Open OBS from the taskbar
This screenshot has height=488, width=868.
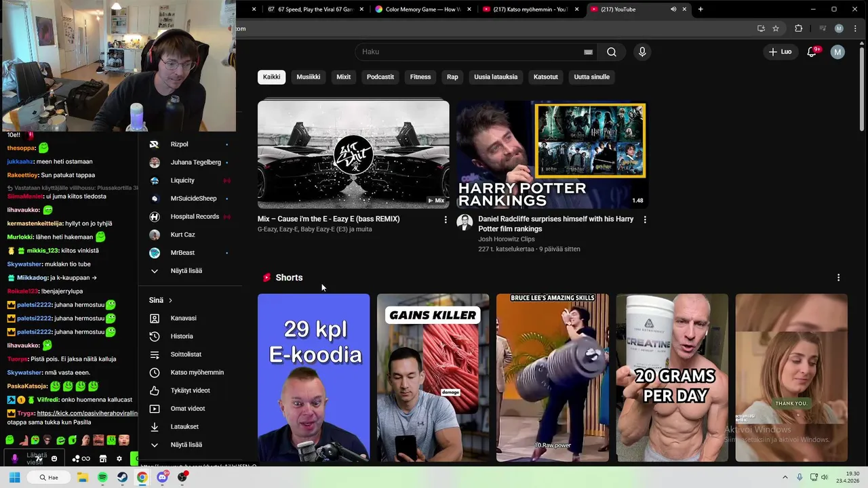pyautogui.click(x=182, y=477)
